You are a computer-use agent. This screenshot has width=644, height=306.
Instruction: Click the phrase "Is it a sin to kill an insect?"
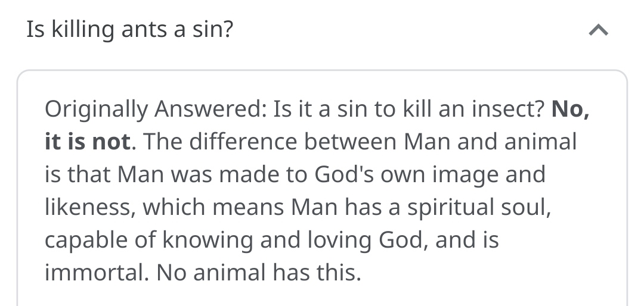[x=409, y=110]
